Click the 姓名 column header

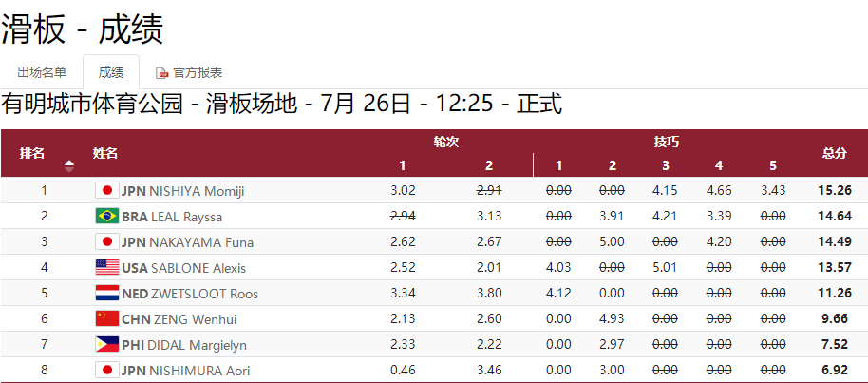[105, 154]
